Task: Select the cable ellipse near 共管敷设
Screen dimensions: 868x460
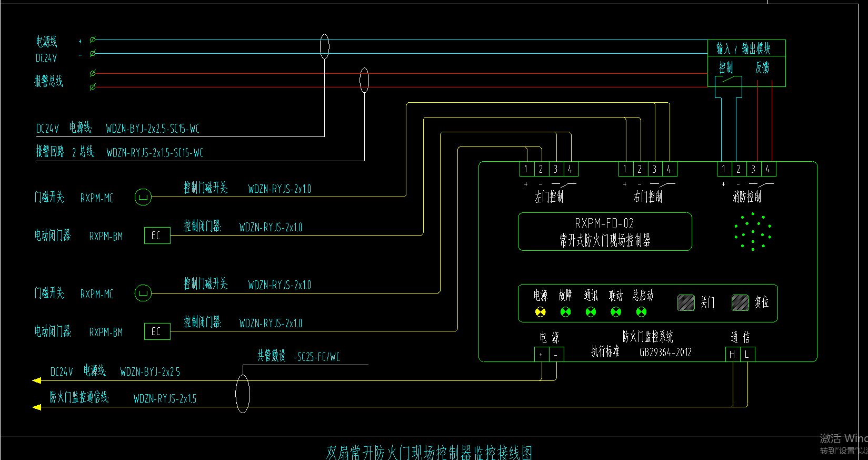Action: pos(242,394)
